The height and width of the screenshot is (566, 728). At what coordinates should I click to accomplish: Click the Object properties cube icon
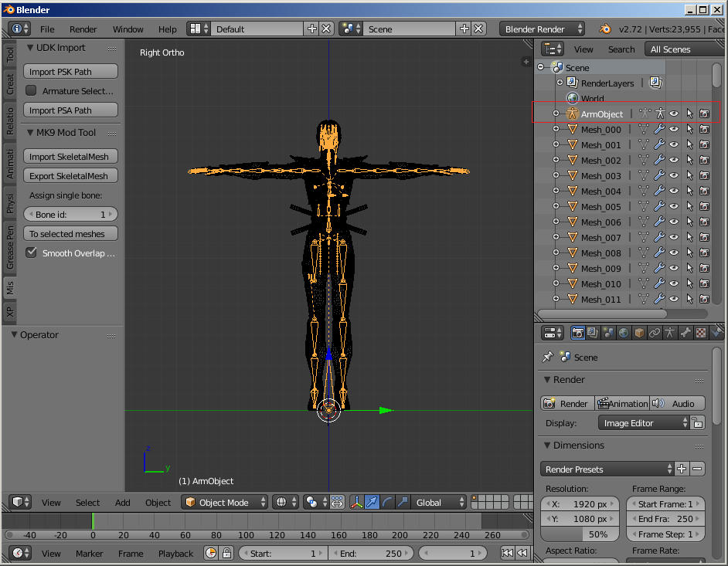[638, 332]
